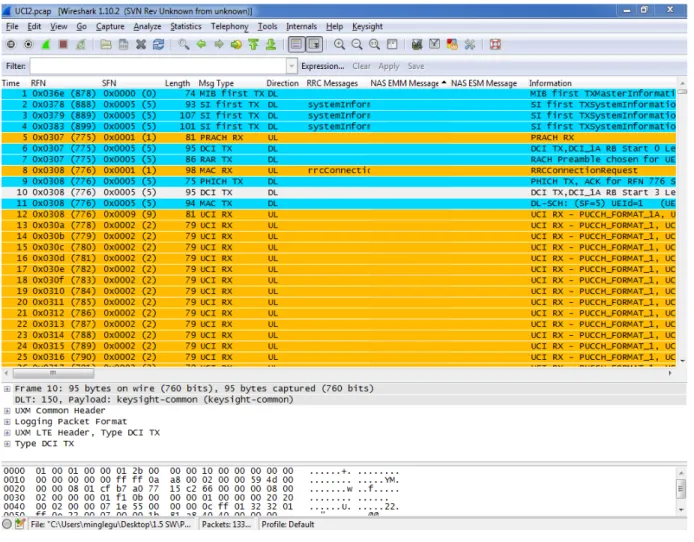
Task: Select packet 1 MIB first TX row
Action: tap(339, 94)
